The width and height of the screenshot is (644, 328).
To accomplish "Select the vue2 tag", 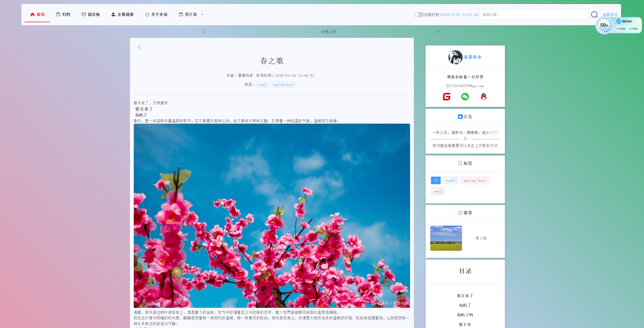I will 438,191.
